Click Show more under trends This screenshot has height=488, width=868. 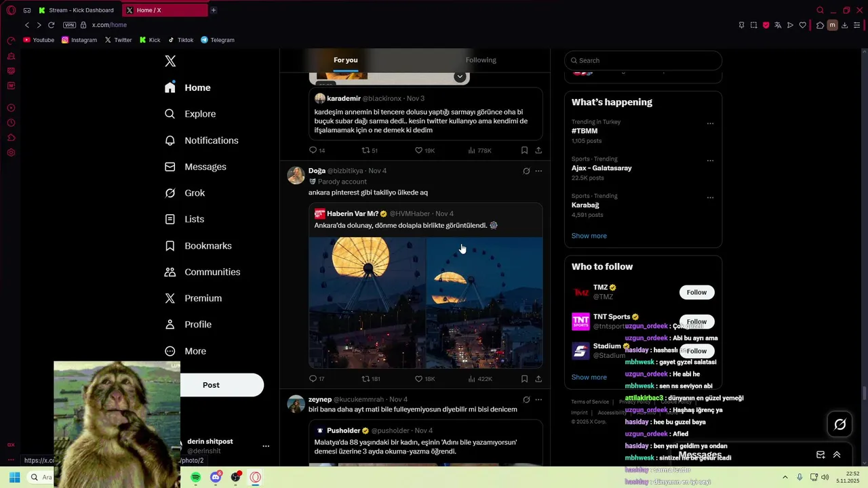589,236
